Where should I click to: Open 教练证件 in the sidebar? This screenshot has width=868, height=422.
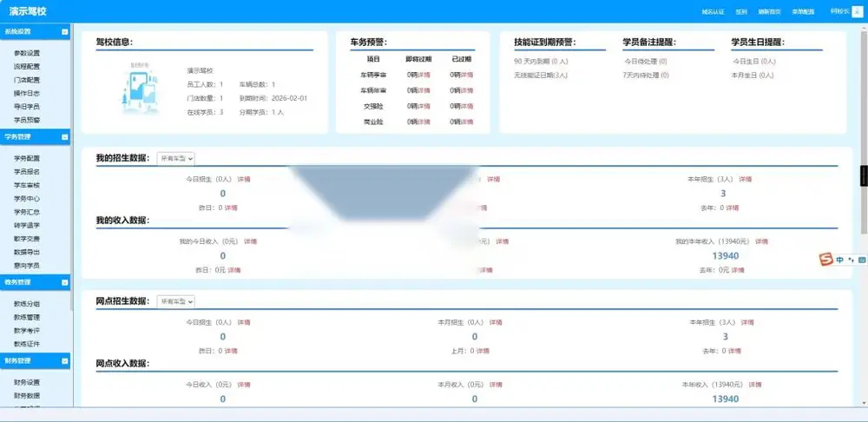coord(27,344)
